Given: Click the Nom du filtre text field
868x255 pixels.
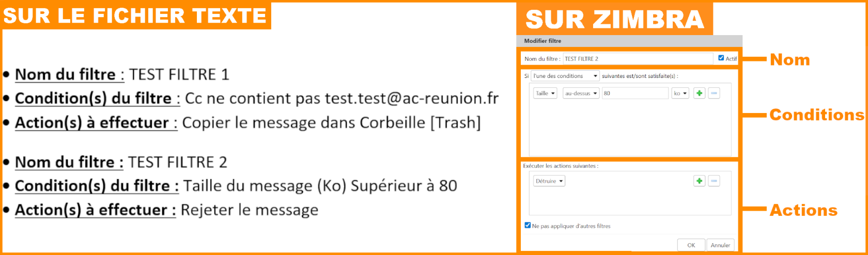Looking at the screenshot, I should 638,59.
